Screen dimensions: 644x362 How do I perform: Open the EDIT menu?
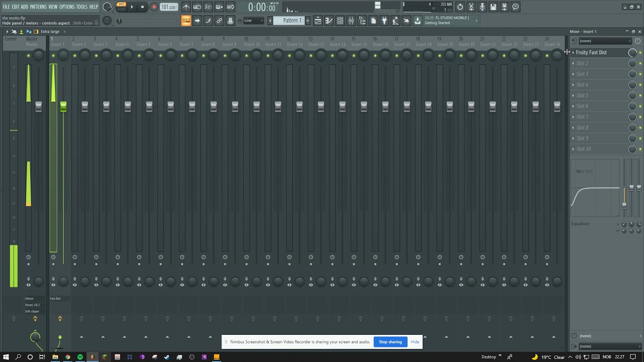tap(16, 7)
